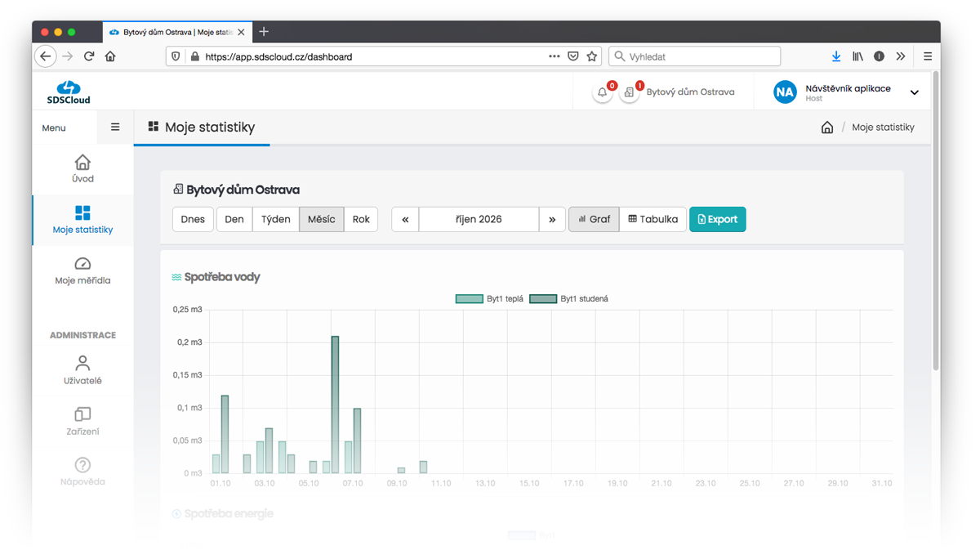Open browser downloads arrow icon
980x559 pixels.
(x=836, y=56)
